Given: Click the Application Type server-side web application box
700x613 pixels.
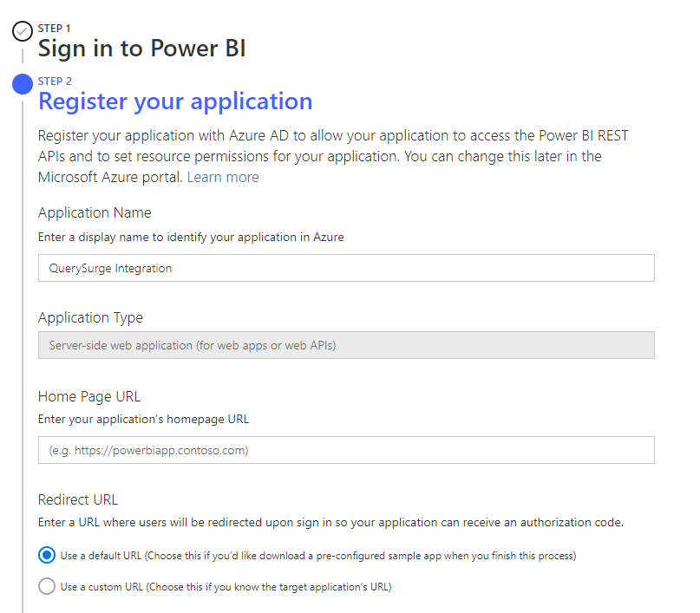Looking at the screenshot, I should click(346, 345).
